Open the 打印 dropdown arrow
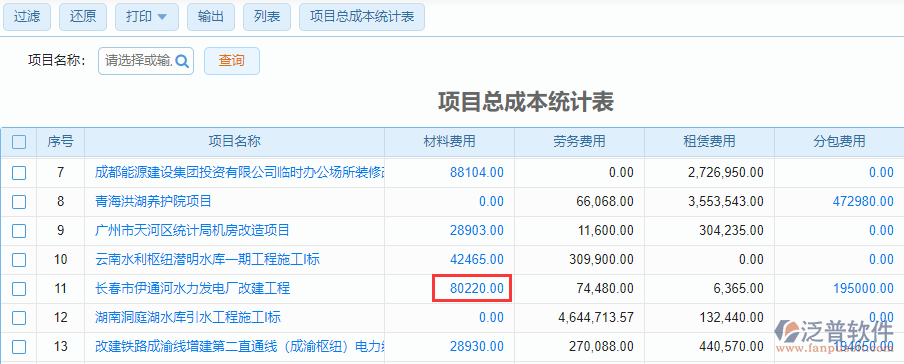Image resolution: width=904 pixels, height=364 pixels. point(163,17)
